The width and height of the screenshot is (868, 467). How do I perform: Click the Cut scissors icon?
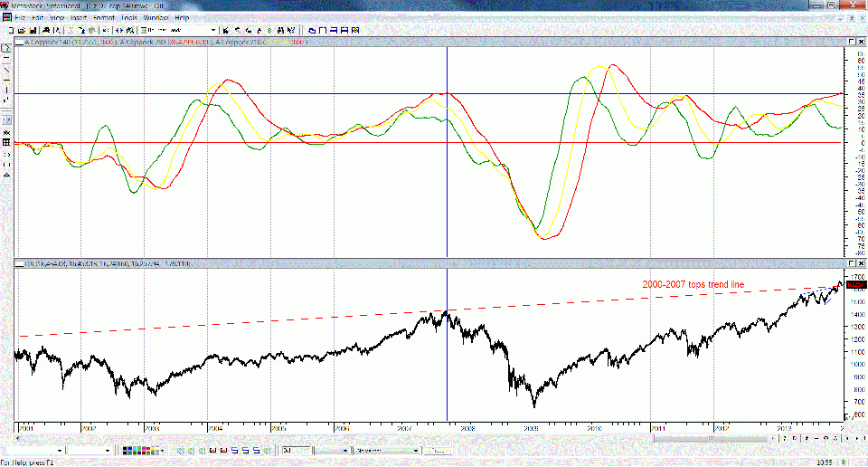[71, 30]
